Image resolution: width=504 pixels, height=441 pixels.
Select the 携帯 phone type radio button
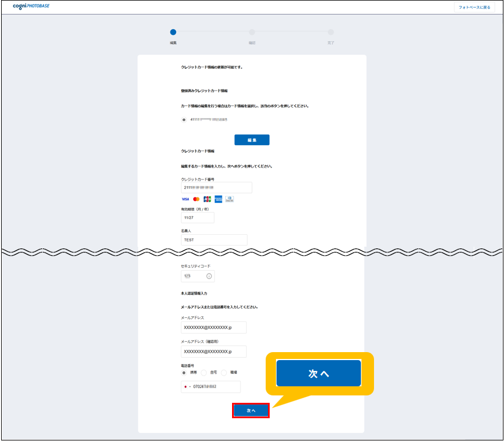(184, 372)
